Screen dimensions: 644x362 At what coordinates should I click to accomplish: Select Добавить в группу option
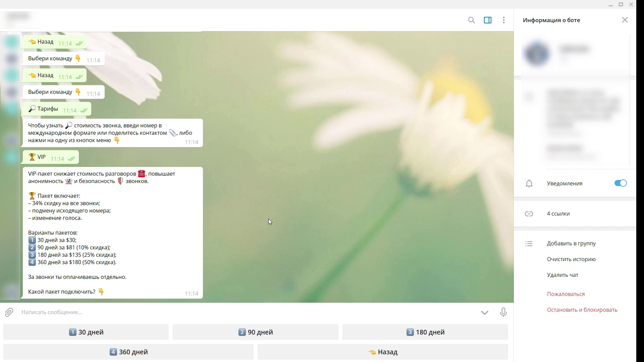[571, 244]
